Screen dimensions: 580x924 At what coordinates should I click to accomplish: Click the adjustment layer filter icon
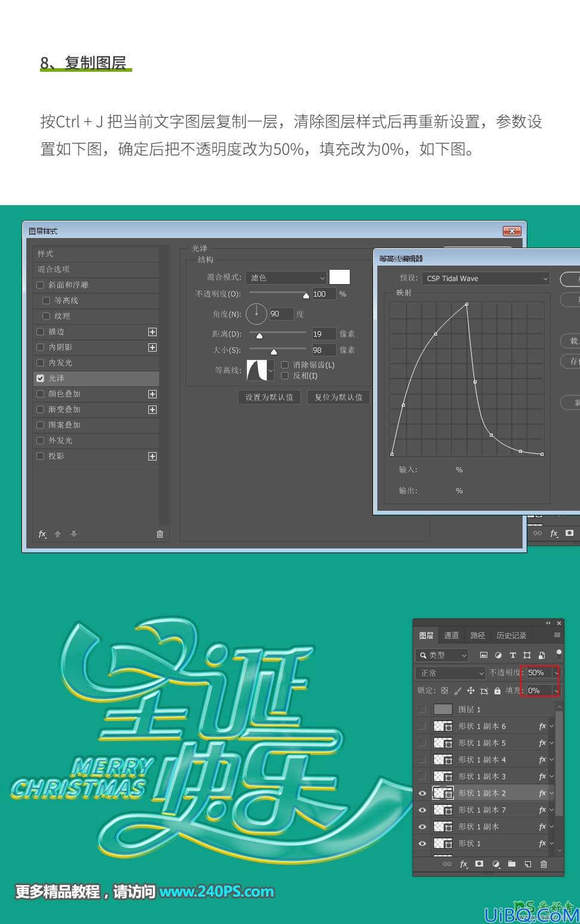[x=498, y=655]
